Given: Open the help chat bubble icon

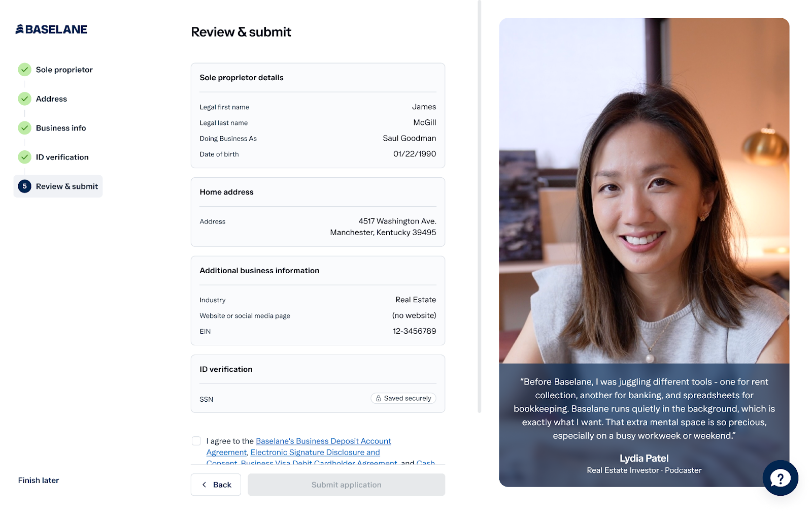Looking at the screenshot, I should pos(780,478).
